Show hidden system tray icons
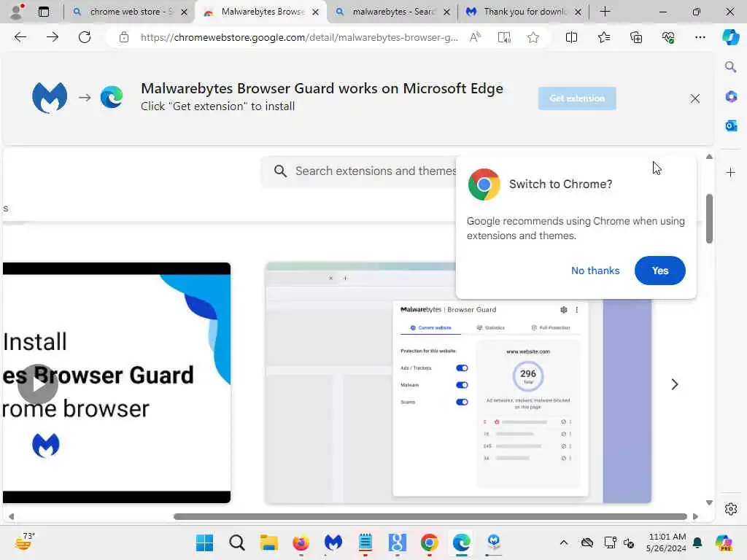Screen dimensions: 747x560 (x=564, y=542)
